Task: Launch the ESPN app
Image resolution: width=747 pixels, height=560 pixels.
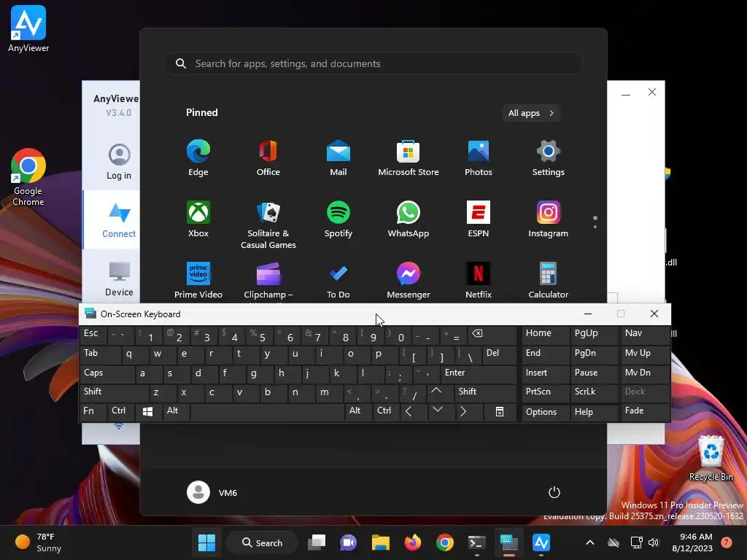Action: pos(479,219)
